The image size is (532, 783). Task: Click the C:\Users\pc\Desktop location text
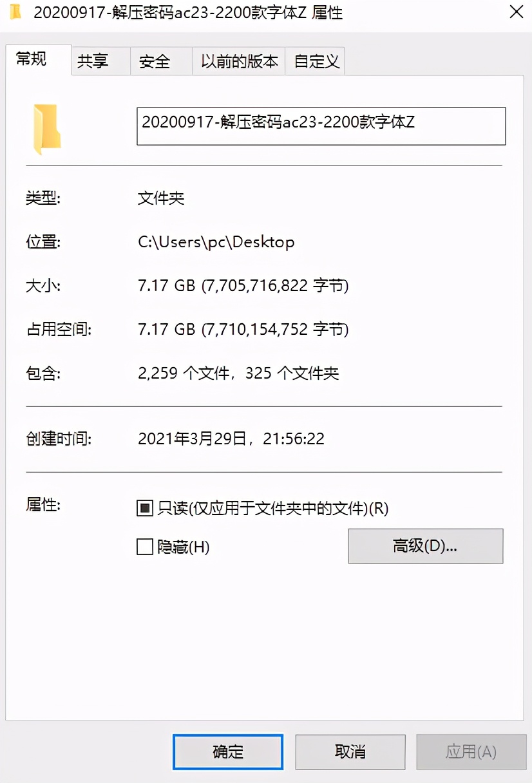(x=216, y=242)
